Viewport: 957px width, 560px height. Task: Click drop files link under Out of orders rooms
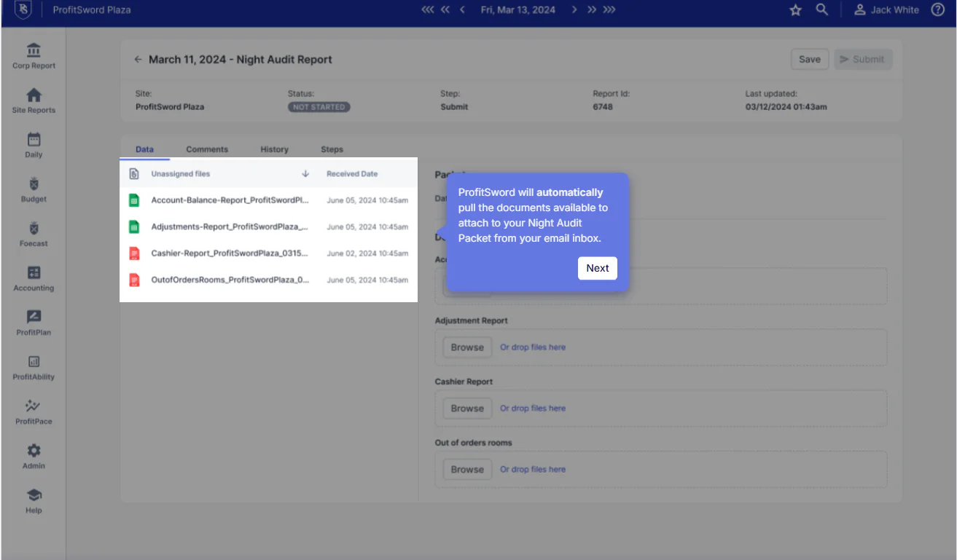(533, 470)
